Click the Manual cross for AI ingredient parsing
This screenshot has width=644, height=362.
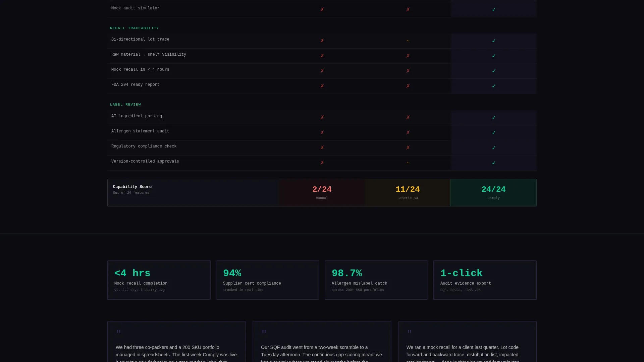[x=322, y=118]
